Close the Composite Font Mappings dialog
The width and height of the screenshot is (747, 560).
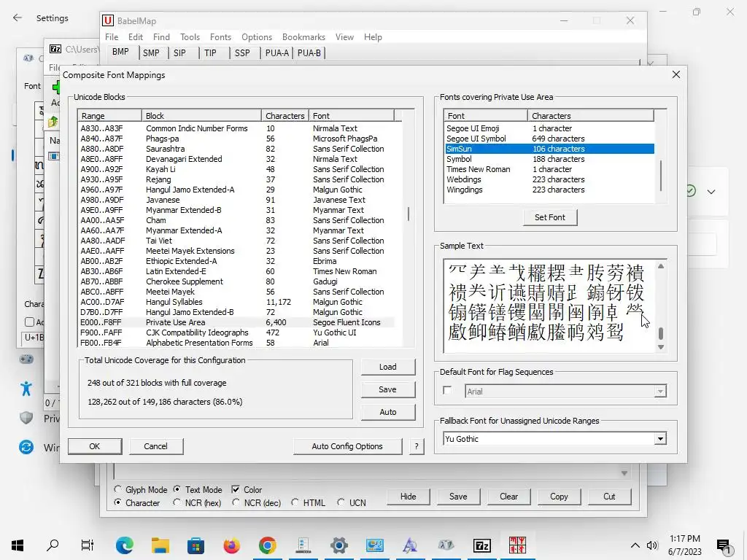pos(676,75)
